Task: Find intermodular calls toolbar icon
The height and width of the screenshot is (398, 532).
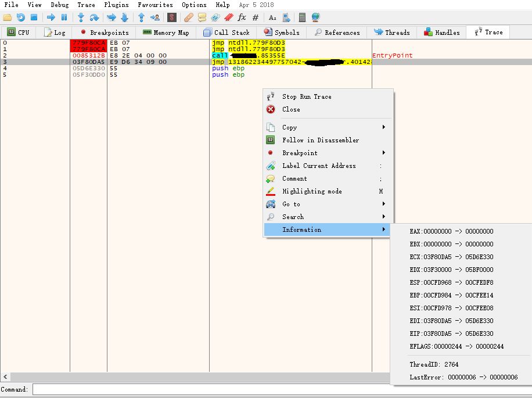Action: tap(286, 17)
